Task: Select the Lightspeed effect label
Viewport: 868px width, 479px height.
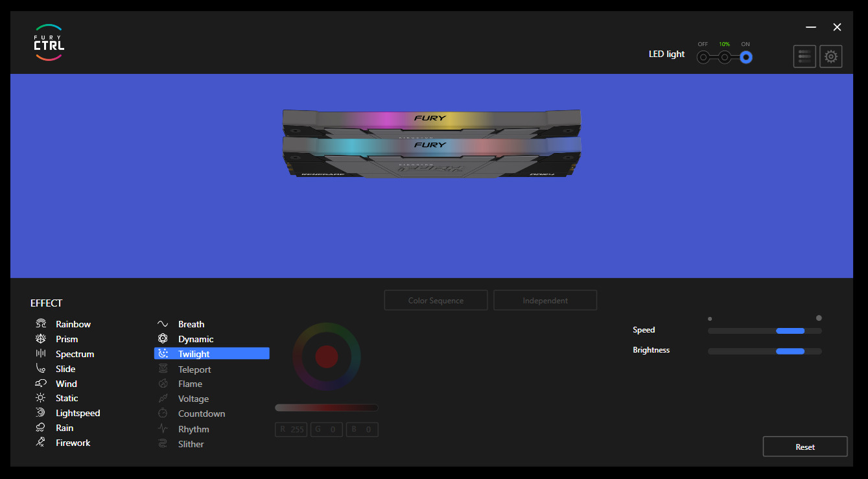Action: tap(78, 413)
